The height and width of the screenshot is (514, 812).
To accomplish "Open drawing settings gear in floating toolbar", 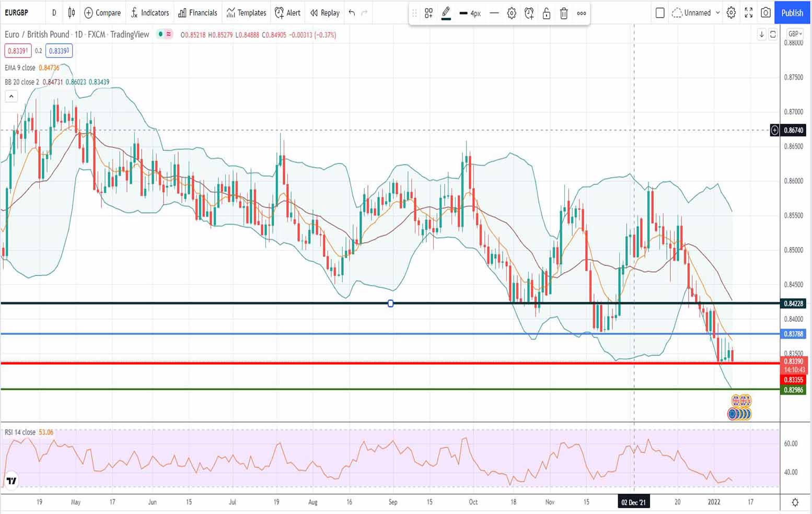I will pyautogui.click(x=512, y=14).
